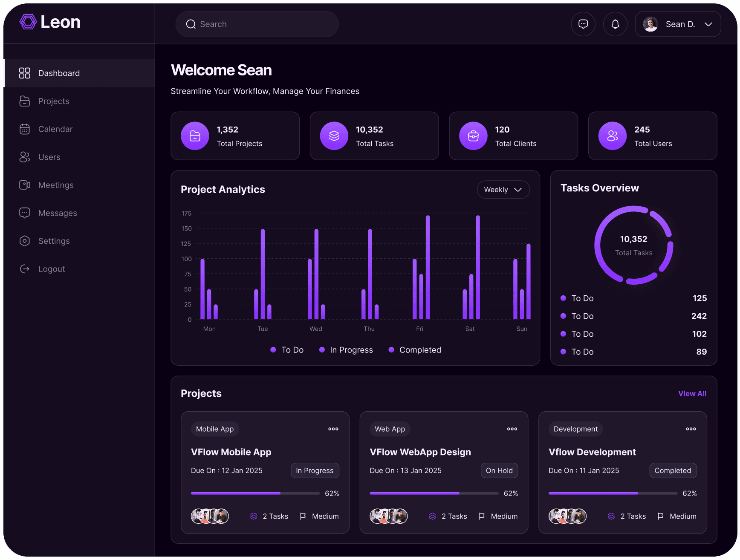740x560 pixels.
Task: Open the Dashboard sidebar icon
Action: click(25, 73)
